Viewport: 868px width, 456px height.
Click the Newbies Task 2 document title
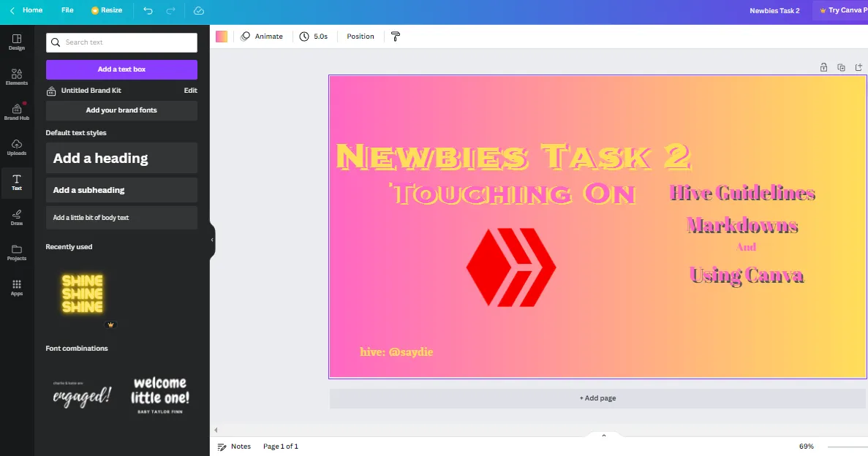pos(774,10)
